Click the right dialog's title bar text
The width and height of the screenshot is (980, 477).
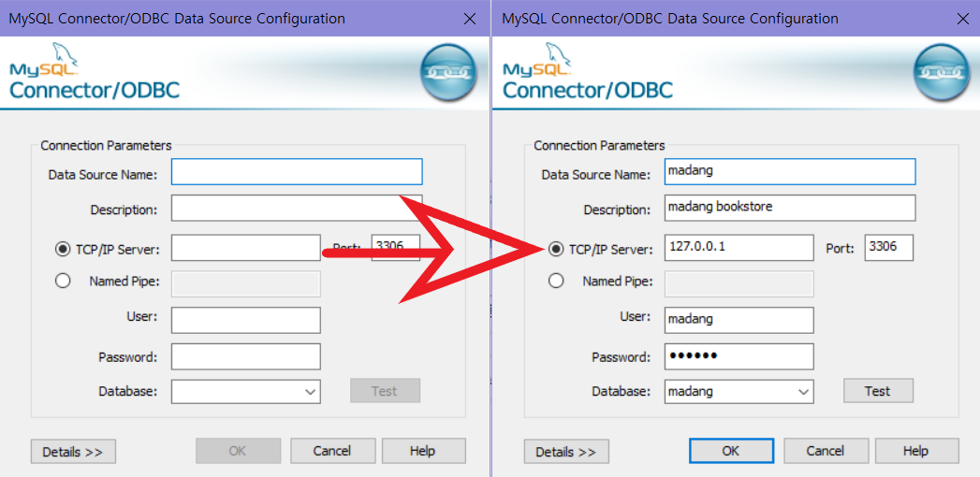coord(670,19)
